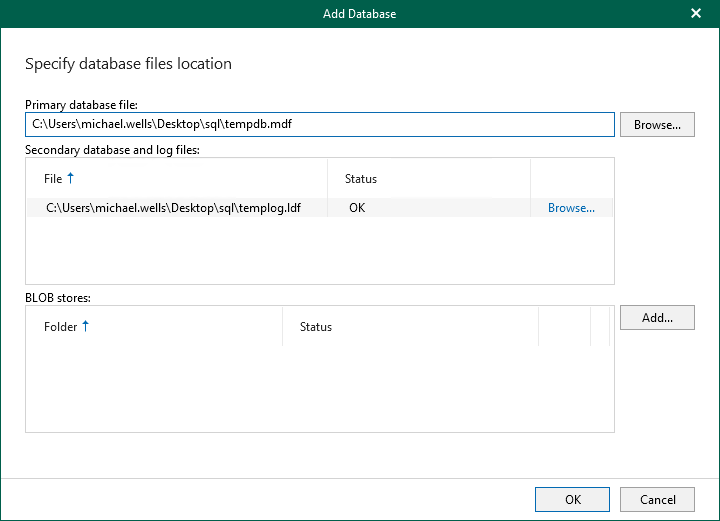The image size is (720, 521).
Task: Click the Add Database title bar
Action: pyautogui.click(x=359, y=14)
